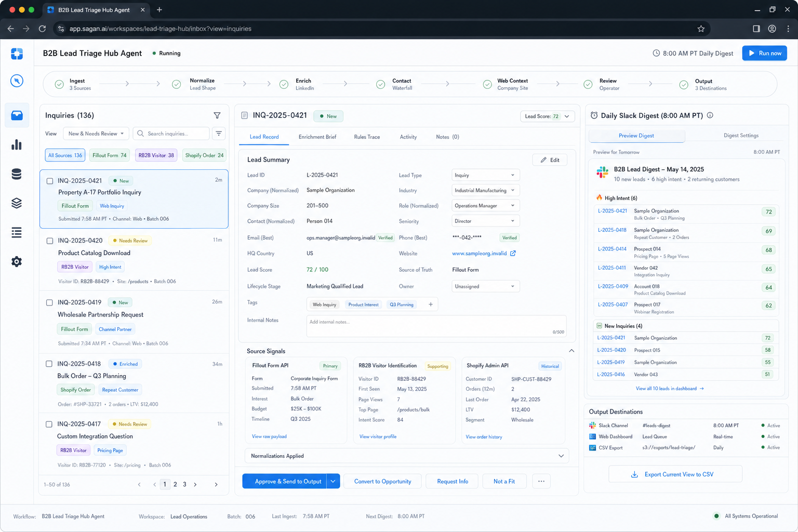Switch to the Notes (0) tab
Viewport: 798px width, 532px height.
point(447,137)
